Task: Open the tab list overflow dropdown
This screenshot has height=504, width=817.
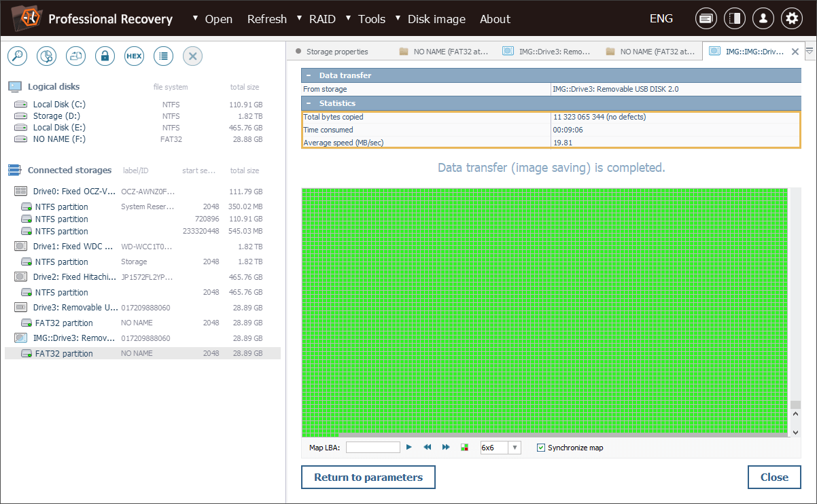Action: point(810,51)
